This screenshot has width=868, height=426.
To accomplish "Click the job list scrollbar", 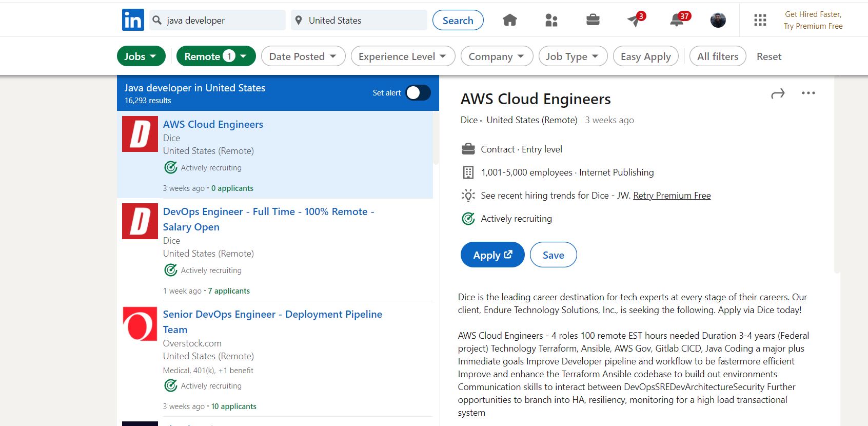I will coord(436,139).
